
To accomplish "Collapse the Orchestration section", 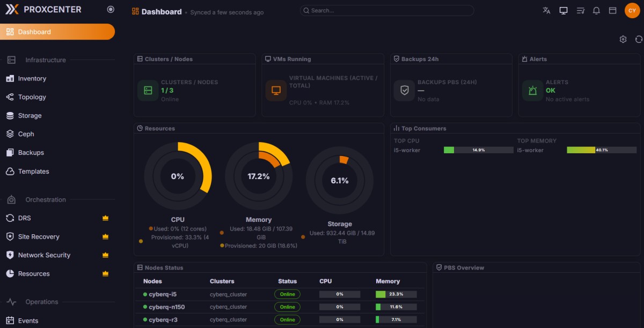I will click(46, 199).
